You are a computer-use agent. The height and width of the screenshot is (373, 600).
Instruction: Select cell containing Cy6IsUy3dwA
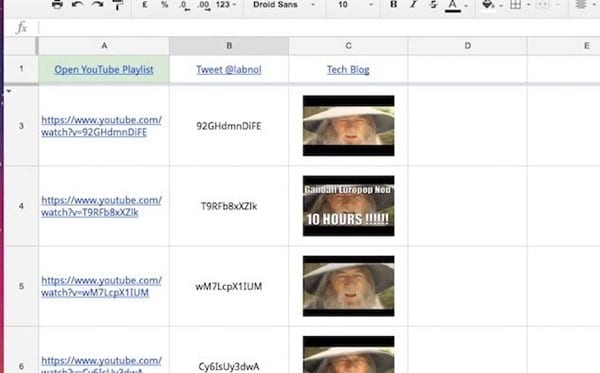pyautogui.click(x=229, y=350)
